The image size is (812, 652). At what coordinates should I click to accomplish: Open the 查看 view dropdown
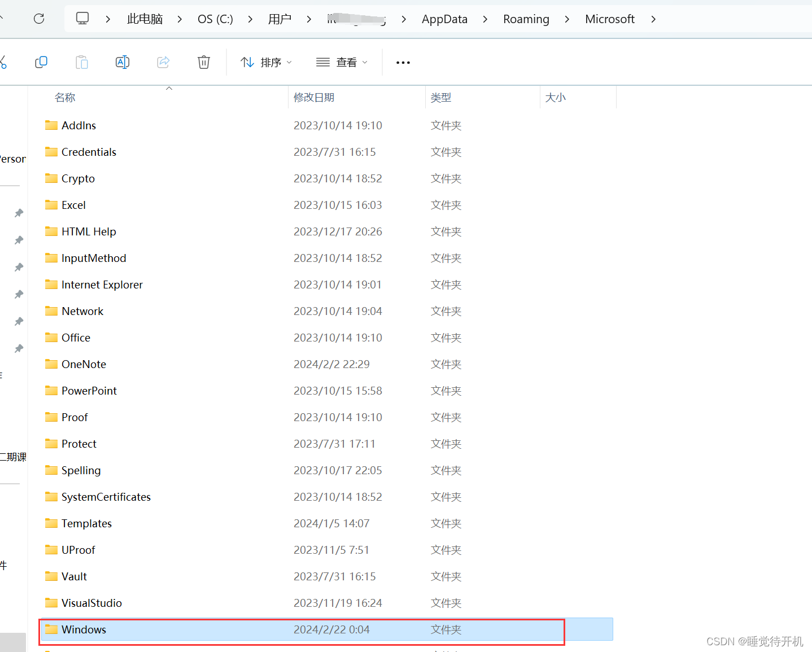point(342,62)
